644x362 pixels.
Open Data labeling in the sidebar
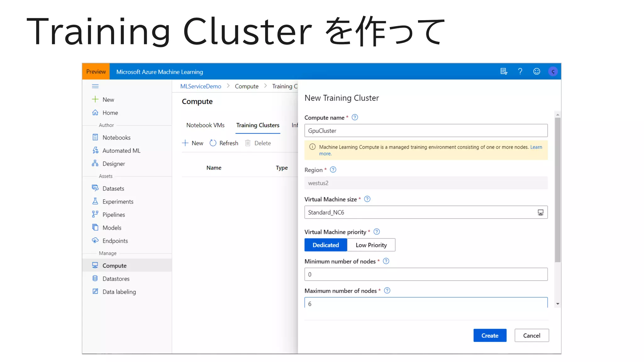[119, 292]
